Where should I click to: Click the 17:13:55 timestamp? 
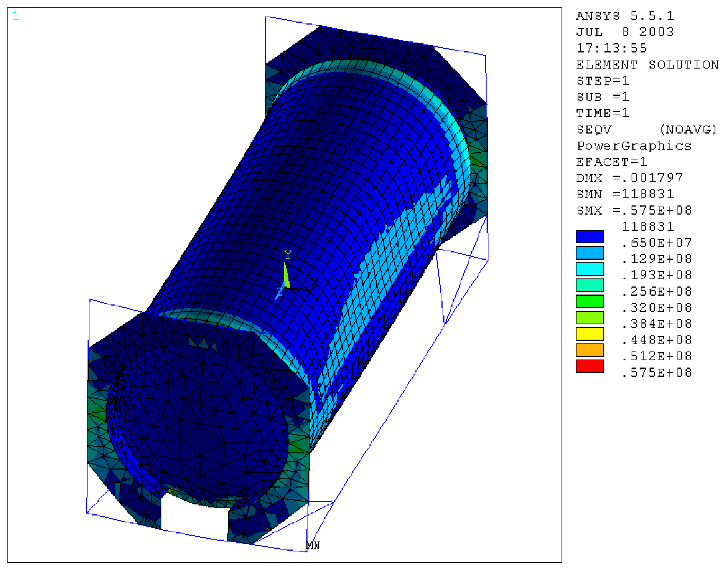pos(611,48)
